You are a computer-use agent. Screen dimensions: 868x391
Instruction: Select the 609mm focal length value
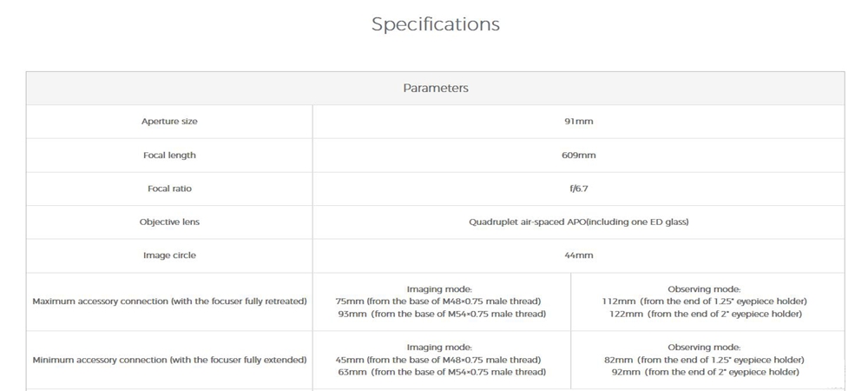[x=578, y=156]
